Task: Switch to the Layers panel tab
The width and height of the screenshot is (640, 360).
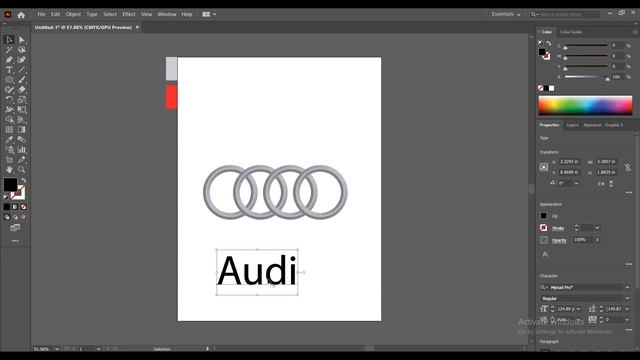Action: 572,125
